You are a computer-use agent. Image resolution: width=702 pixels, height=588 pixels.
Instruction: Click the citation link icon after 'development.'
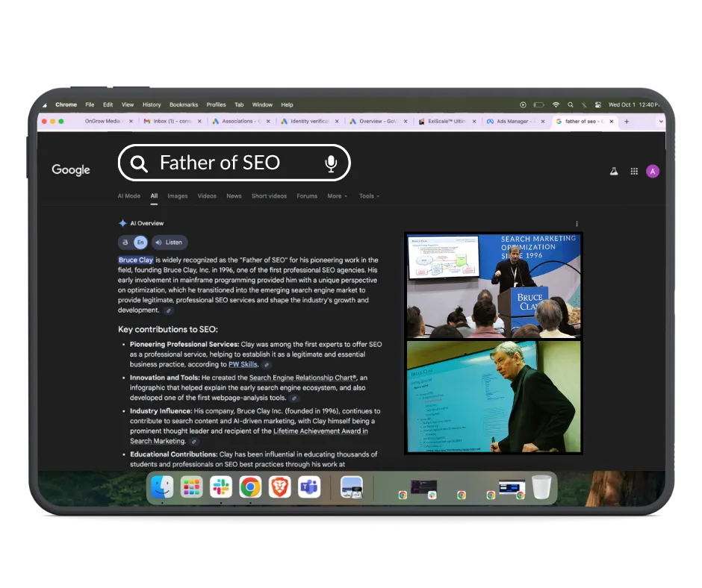[168, 310]
